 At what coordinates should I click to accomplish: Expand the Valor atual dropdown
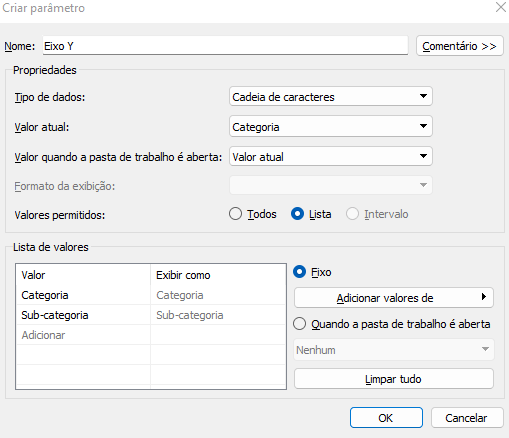[x=331, y=126]
